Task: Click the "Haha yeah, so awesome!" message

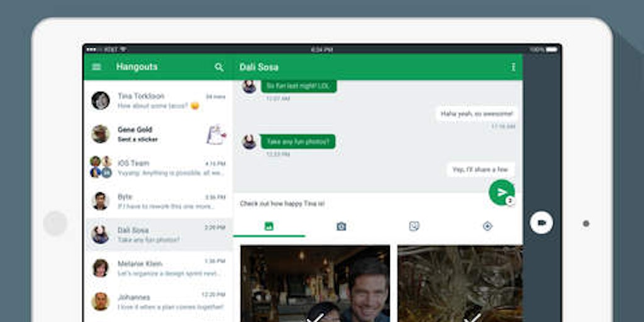Action: [477, 114]
